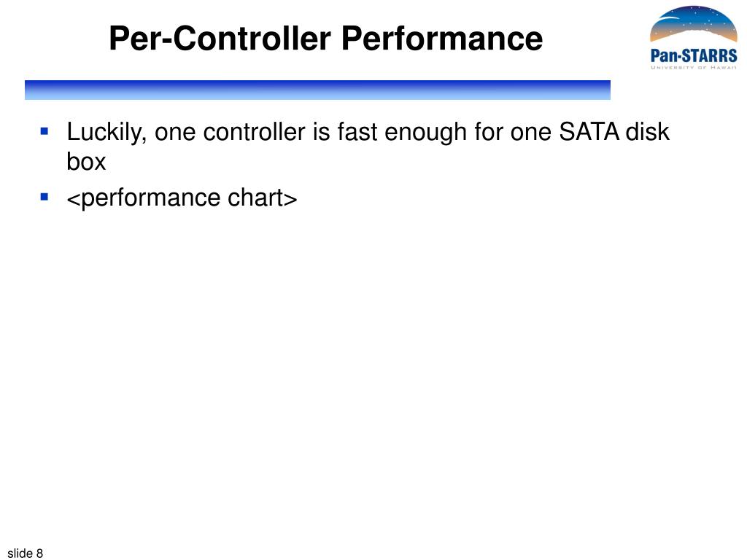Click the word 'chart>' in second bullet
747x560 pixels.
click(263, 198)
